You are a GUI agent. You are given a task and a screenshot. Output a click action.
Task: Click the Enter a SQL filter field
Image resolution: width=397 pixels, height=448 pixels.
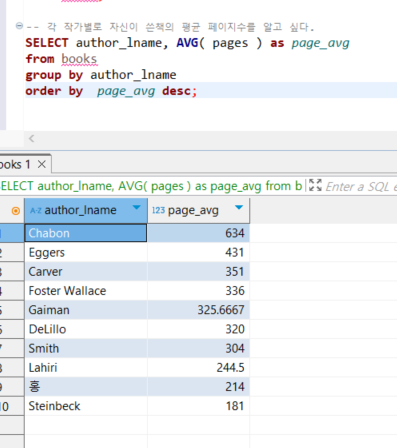tap(361, 186)
